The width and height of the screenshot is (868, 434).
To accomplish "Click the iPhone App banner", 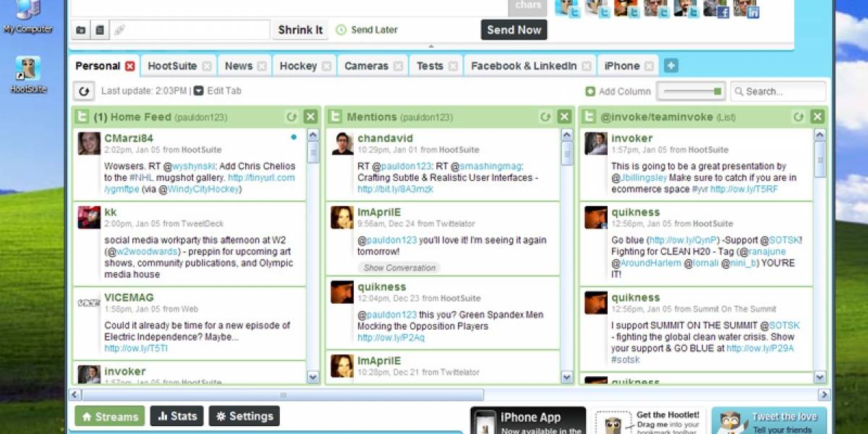I will pyautogui.click(x=528, y=420).
